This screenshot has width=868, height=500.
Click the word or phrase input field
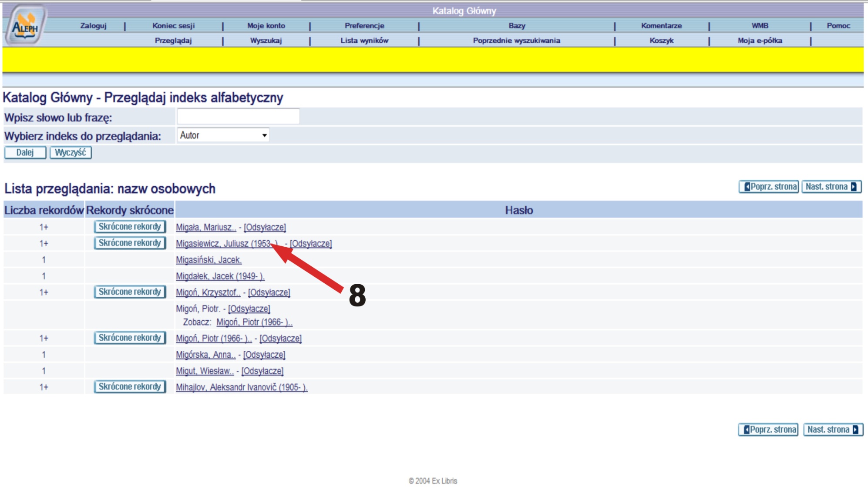(x=238, y=117)
